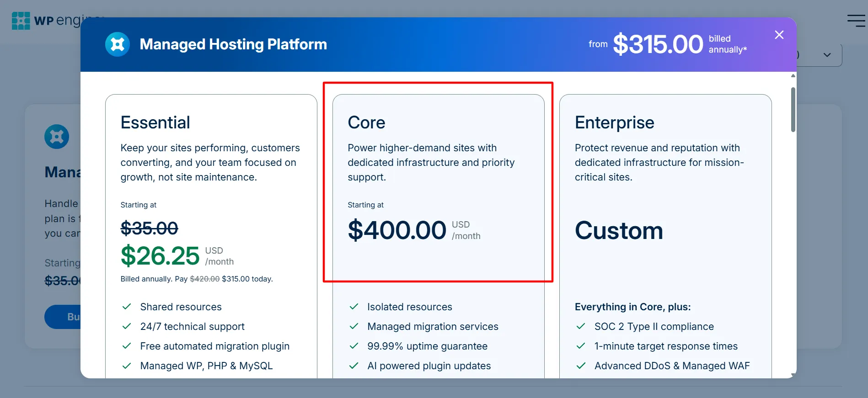Open the hamburger menu in page header
Screen dimensions: 868x398
(x=856, y=21)
